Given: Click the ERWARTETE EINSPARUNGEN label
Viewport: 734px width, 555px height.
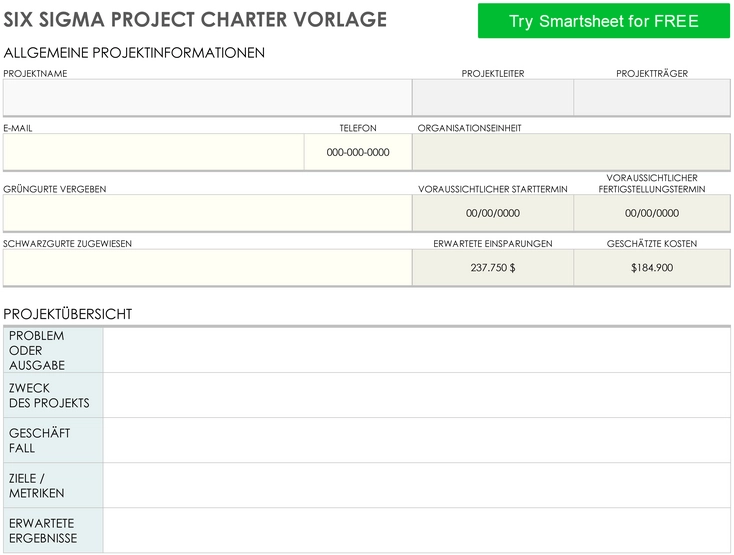Looking at the screenshot, I should [493, 244].
